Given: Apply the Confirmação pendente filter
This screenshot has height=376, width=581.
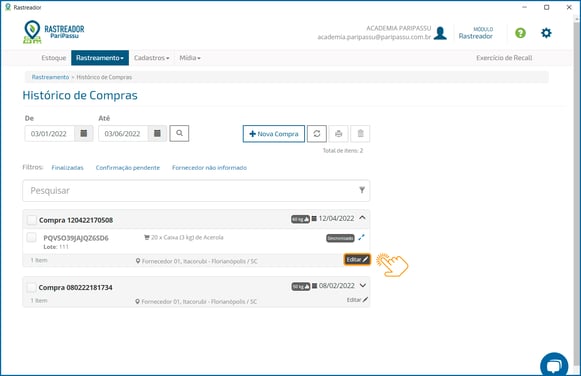Looking at the screenshot, I should pyautogui.click(x=128, y=168).
